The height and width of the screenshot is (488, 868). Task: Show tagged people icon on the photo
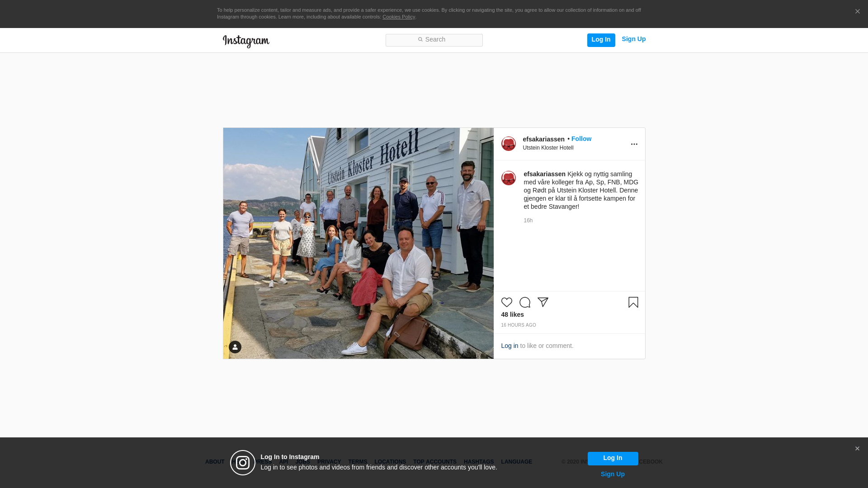pyautogui.click(x=235, y=347)
